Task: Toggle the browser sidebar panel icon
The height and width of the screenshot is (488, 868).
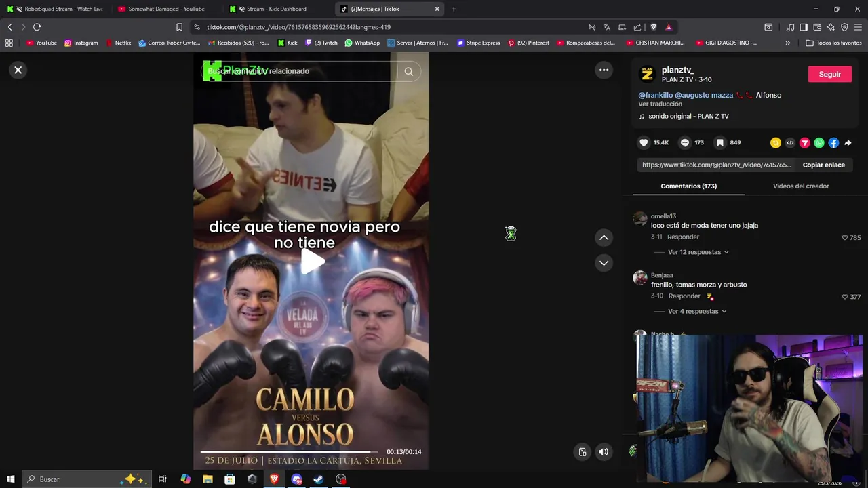Action: 804,27
